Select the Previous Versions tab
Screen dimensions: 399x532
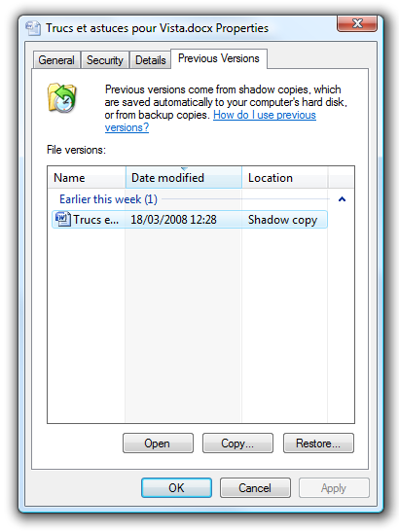pyautogui.click(x=219, y=58)
